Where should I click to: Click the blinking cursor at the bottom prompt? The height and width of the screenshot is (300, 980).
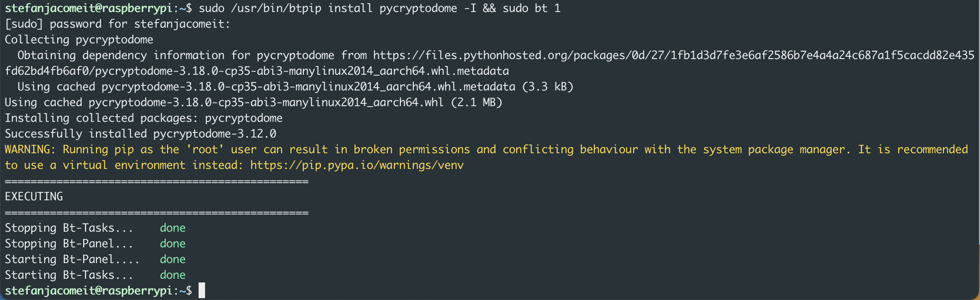pyautogui.click(x=202, y=290)
